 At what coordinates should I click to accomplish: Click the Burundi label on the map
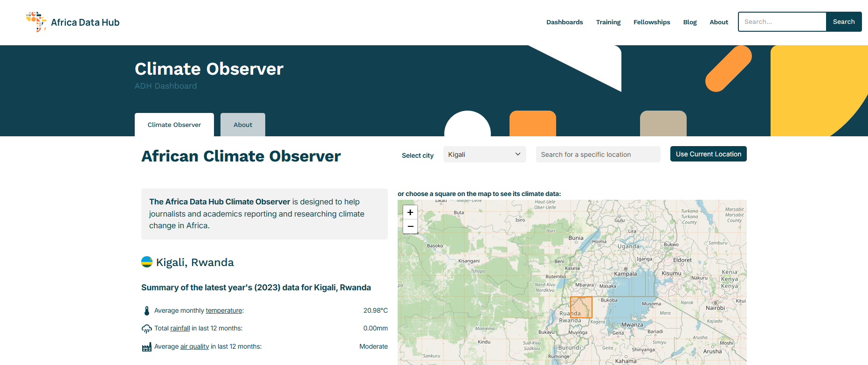570,348
